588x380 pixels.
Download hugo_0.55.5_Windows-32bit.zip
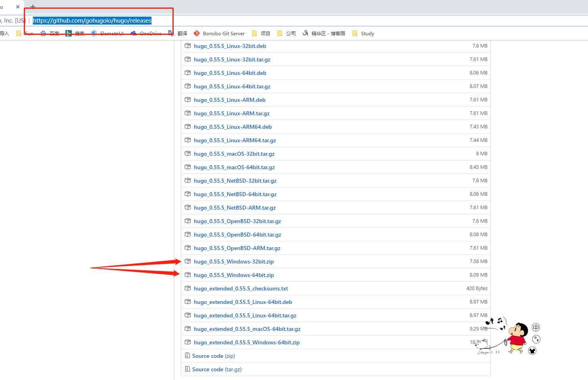pos(234,262)
